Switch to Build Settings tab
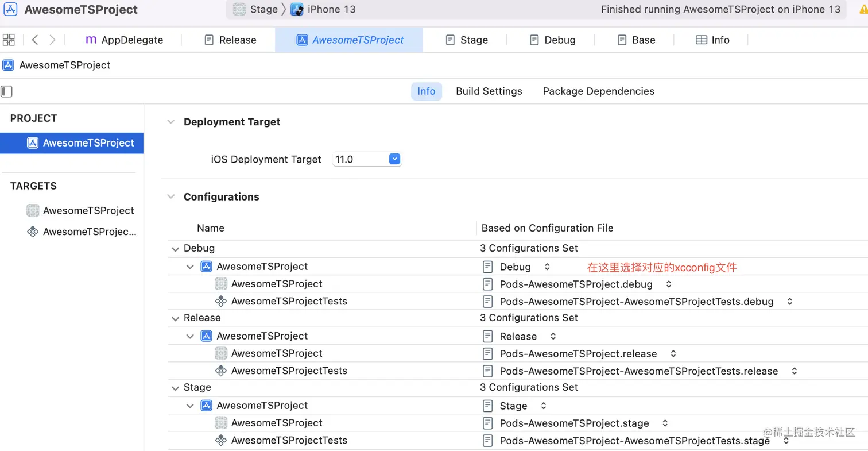The width and height of the screenshot is (868, 451). (489, 91)
